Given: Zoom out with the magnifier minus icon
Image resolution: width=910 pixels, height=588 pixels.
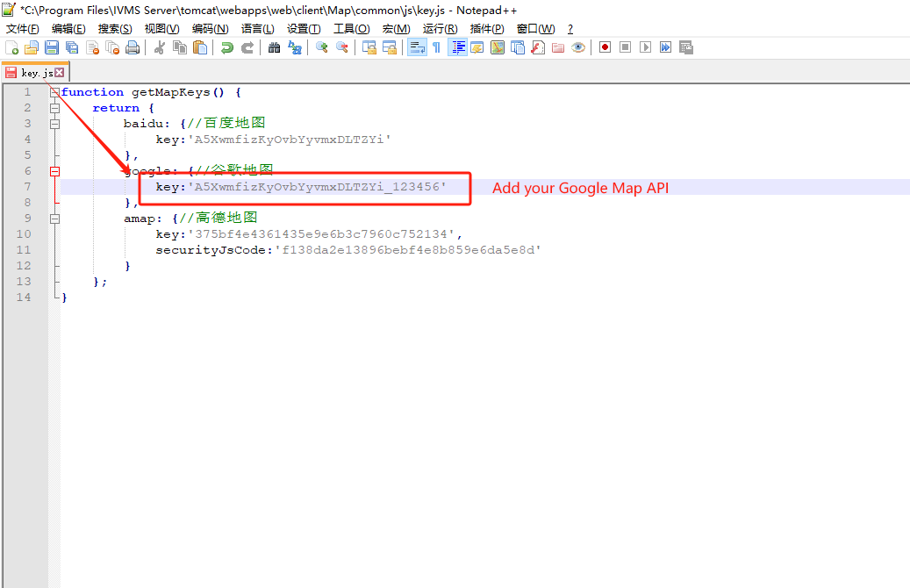Looking at the screenshot, I should click(x=342, y=47).
